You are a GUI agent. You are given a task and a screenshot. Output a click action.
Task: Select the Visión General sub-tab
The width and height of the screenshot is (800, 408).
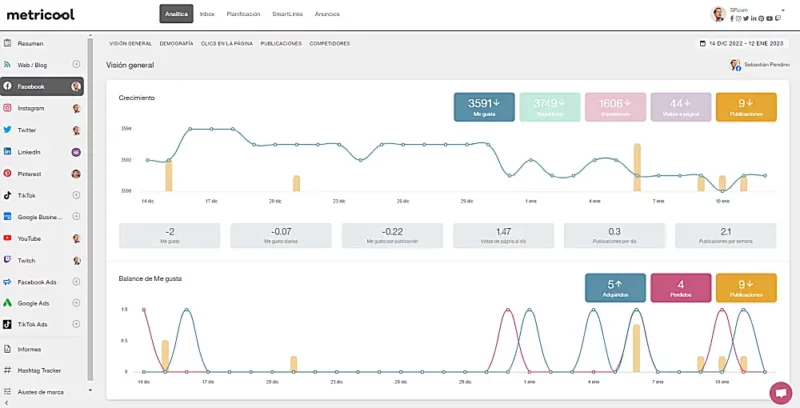(131, 44)
